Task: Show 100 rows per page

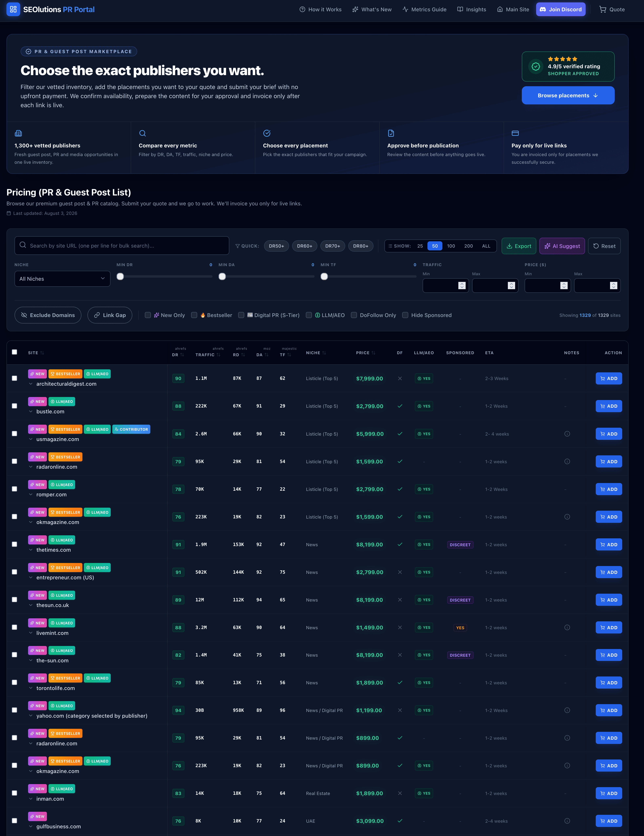Action: coord(451,246)
